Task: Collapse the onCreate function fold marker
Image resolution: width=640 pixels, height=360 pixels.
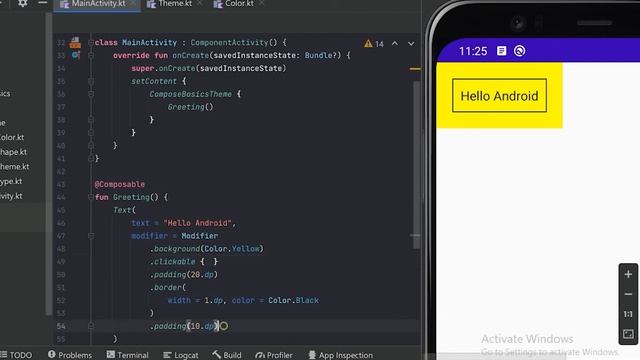Action: (91, 55)
